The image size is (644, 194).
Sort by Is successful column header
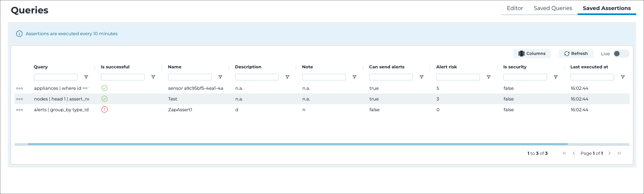click(115, 67)
